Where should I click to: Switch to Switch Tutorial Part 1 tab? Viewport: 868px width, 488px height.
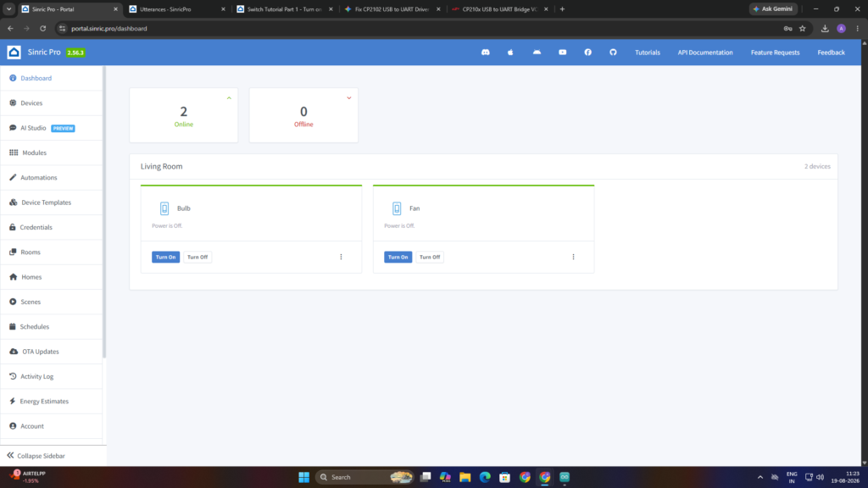click(285, 9)
